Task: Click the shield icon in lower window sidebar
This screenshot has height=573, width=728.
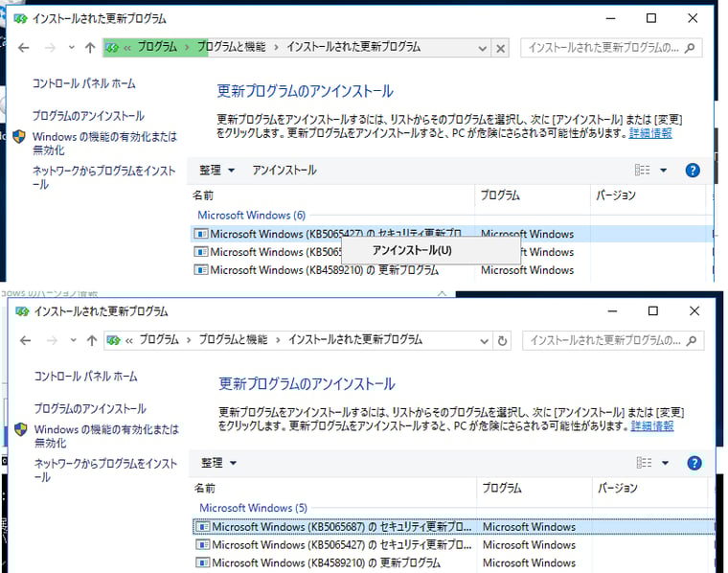Action: [x=21, y=429]
